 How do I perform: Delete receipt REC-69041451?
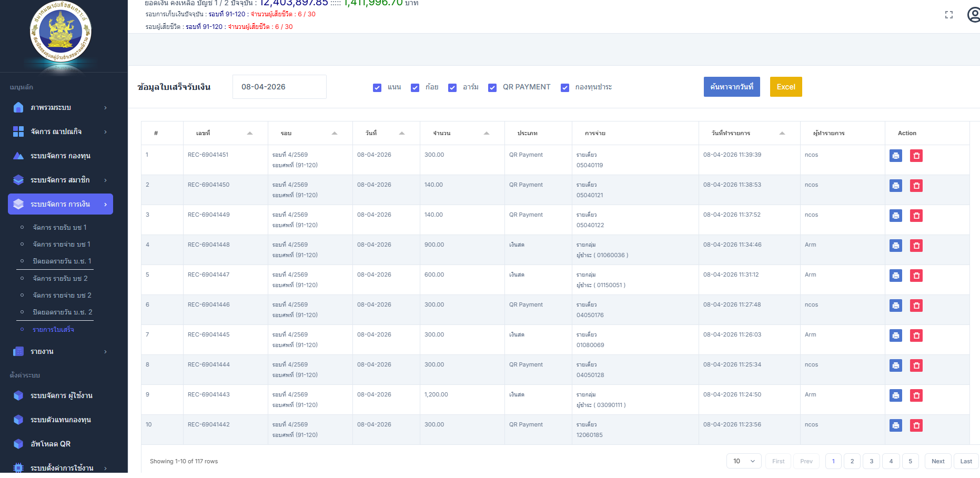pos(916,156)
